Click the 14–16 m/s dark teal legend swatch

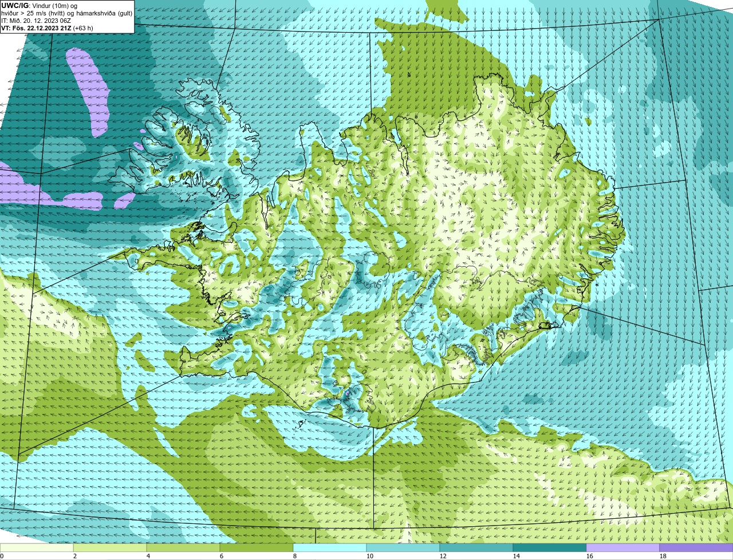(550, 548)
